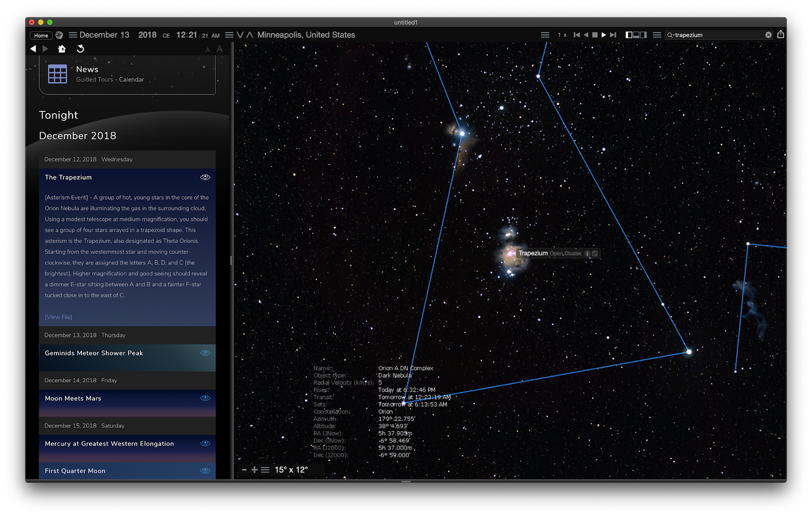Image resolution: width=812 pixels, height=516 pixels.
Task: Click the reload icon in the sidebar navigation
Action: [80, 49]
